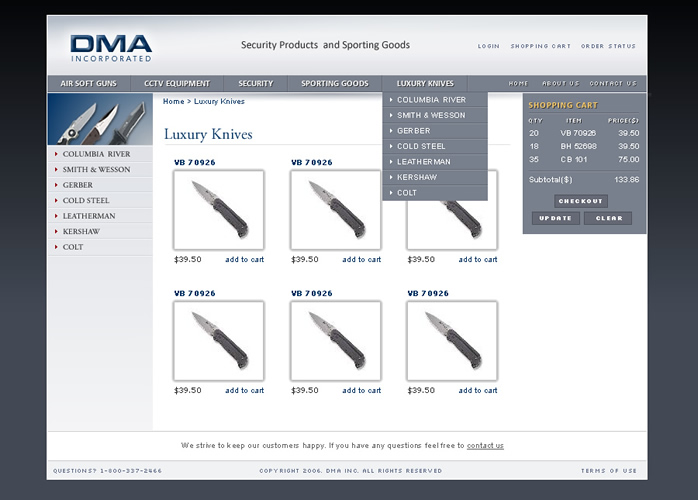
Task: Select Kershaw from the dropdown menu
Action: (416, 177)
